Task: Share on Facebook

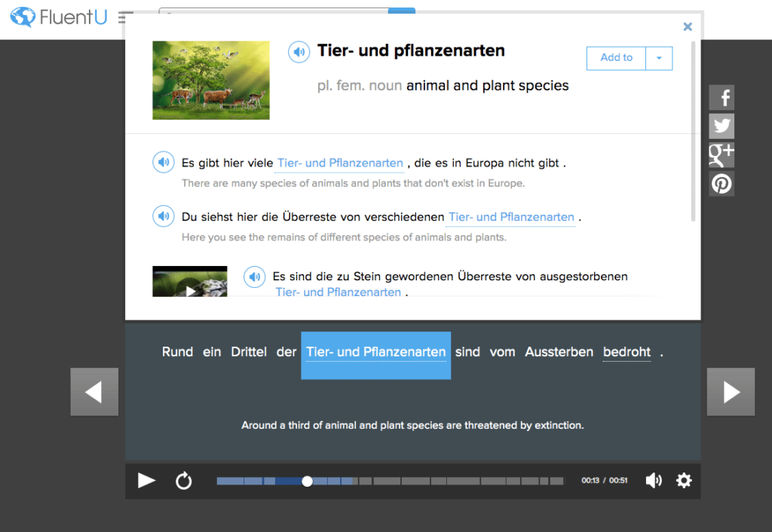Action: 721,97
